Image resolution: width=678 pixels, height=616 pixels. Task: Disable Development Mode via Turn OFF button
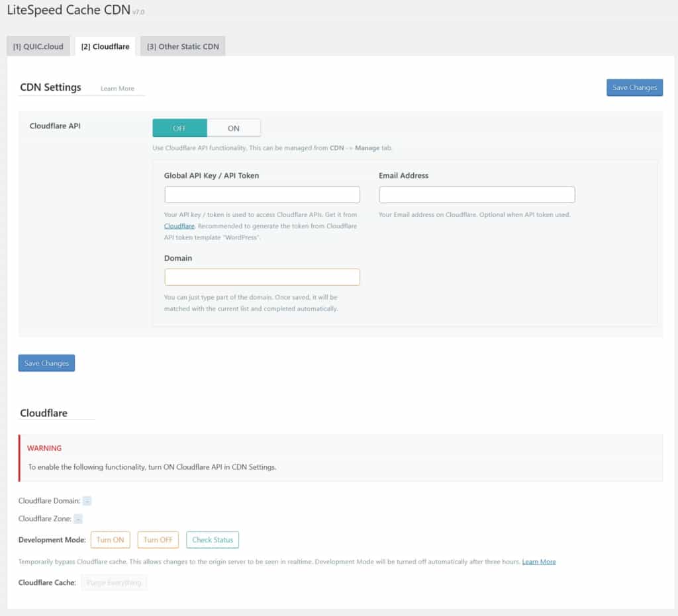pos(158,539)
